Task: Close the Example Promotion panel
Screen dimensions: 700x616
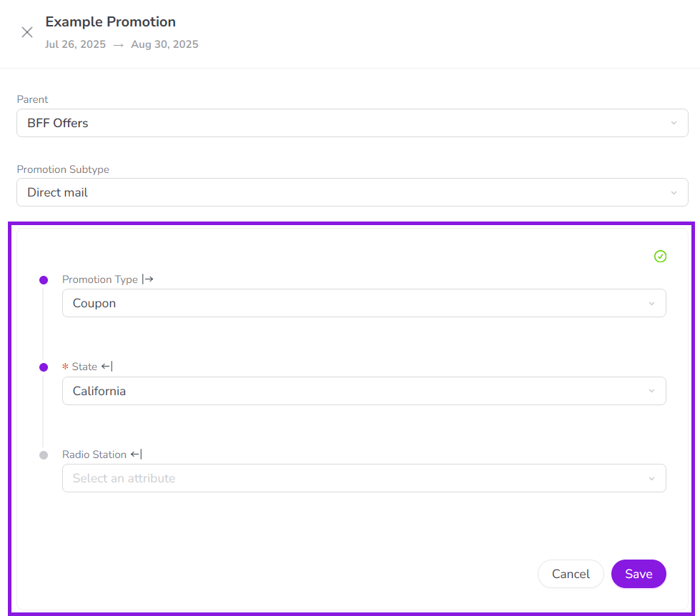Action: tap(27, 32)
